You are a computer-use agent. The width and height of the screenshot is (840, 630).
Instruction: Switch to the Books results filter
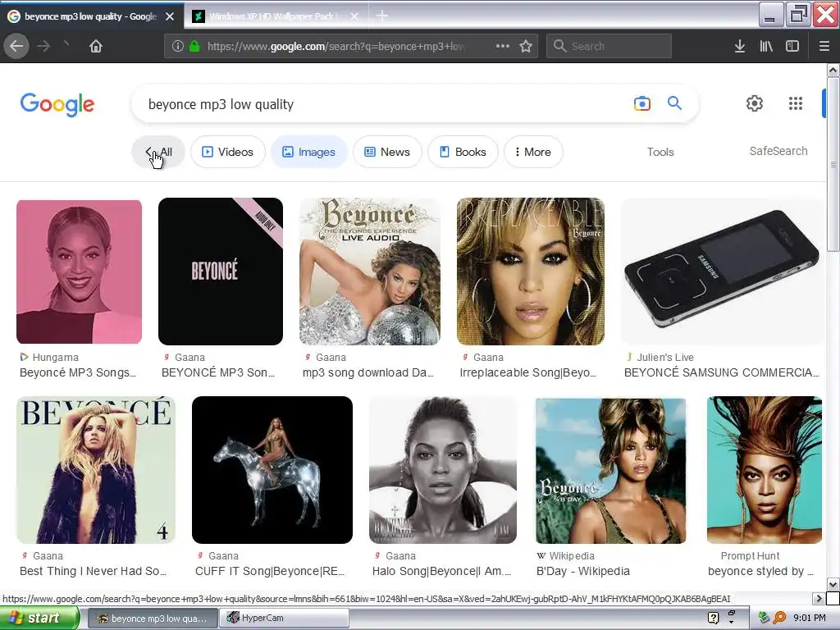463,152
